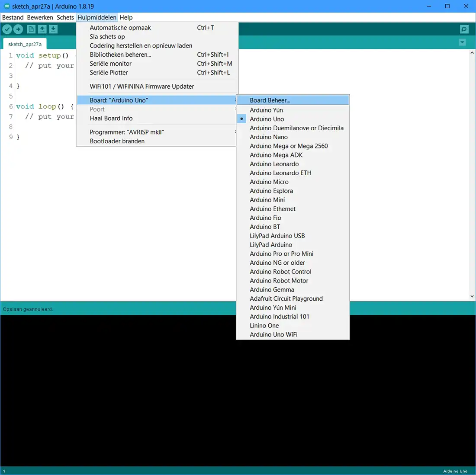
Task: Click Bibliotheken beheren... entry
Action: [x=120, y=55]
